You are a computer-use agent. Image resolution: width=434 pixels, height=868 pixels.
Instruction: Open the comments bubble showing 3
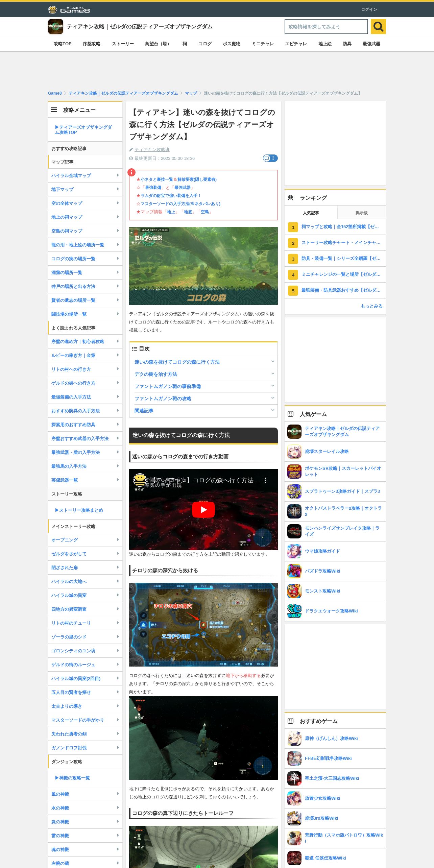270,158
